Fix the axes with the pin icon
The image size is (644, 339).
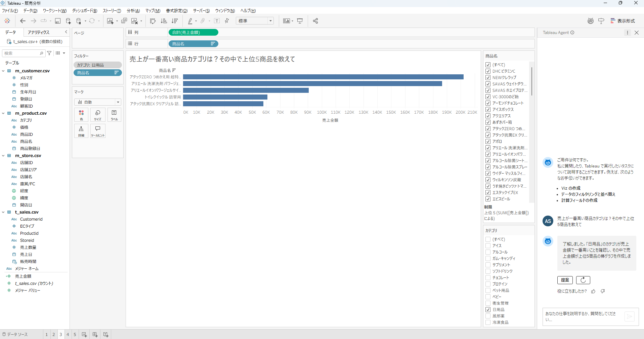click(227, 21)
